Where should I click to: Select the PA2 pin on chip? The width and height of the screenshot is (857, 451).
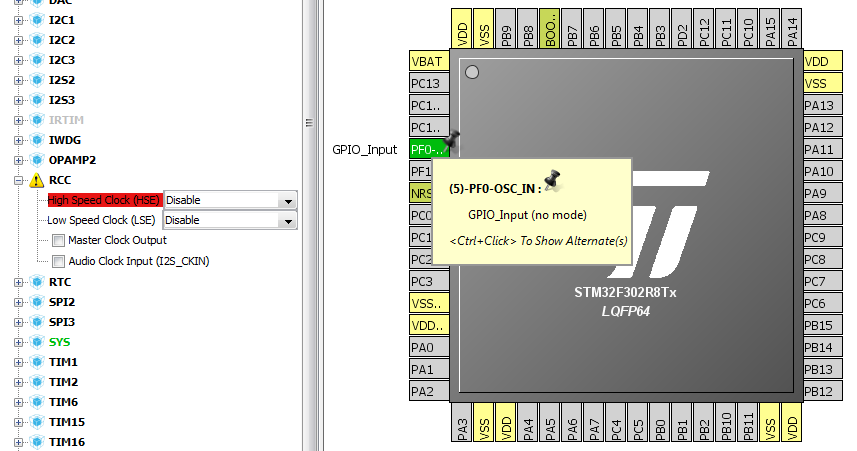(x=429, y=391)
